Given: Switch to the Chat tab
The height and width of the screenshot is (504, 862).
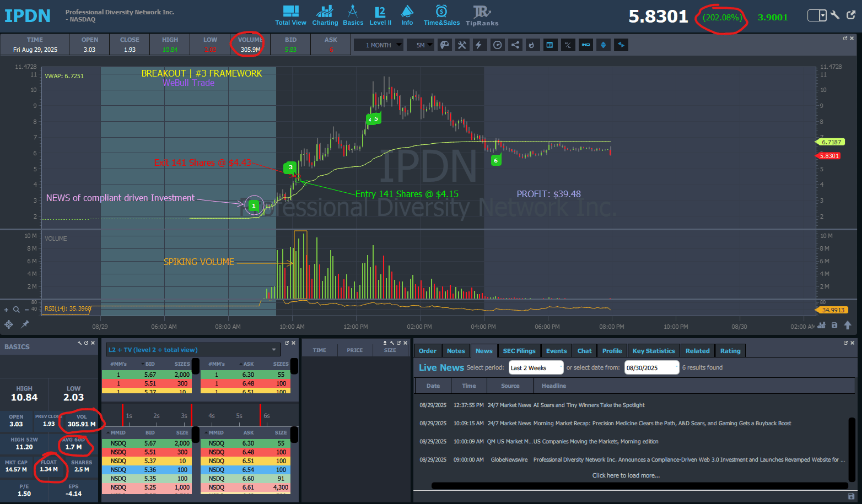Looking at the screenshot, I should click(584, 351).
